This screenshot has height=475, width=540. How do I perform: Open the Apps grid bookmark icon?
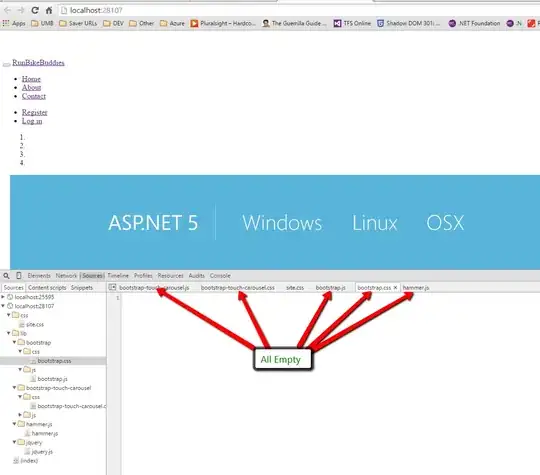[x=6, y=23]
